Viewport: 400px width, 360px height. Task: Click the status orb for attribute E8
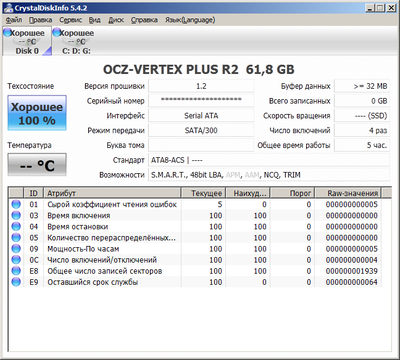(16, 271)
